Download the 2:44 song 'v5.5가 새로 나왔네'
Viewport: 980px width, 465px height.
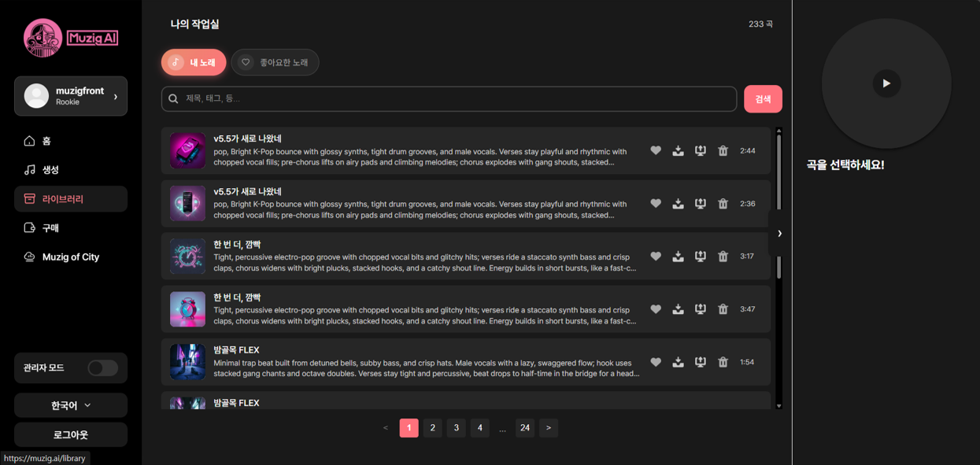point(678,150)
